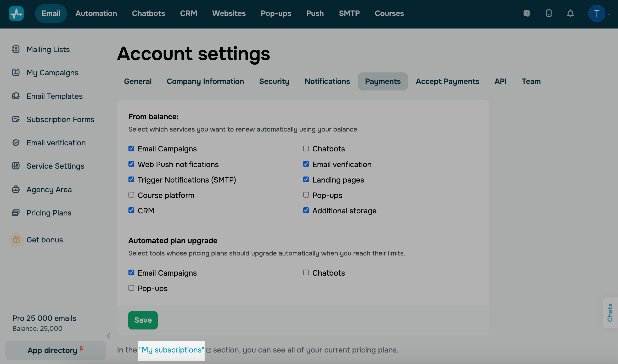This screenshot has height=364, width=618.
Task: Click the SendPulse logo icon
Action: tap(16, 13)
